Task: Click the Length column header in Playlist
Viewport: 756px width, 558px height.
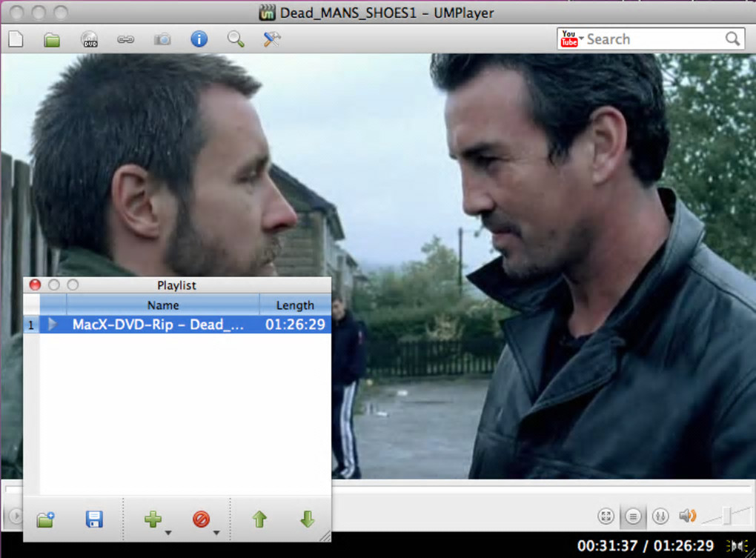Action: pyautogui.click(x=295, y=305)
